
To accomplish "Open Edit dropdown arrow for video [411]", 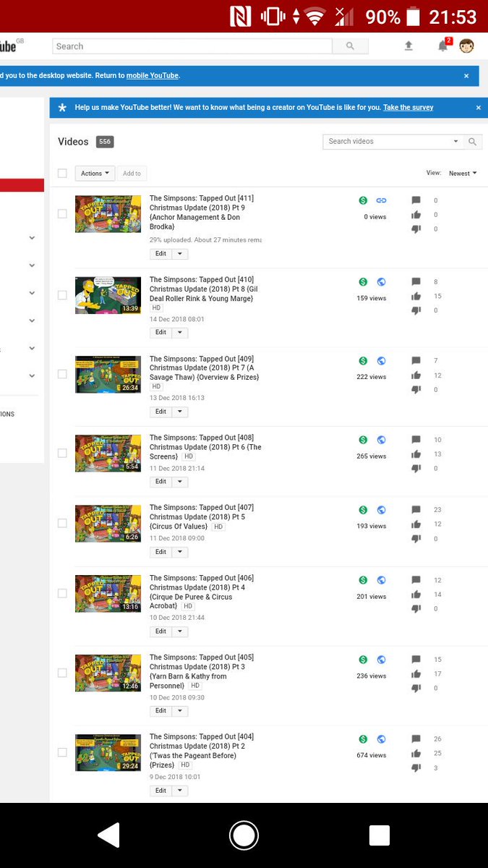I will 180,254.
